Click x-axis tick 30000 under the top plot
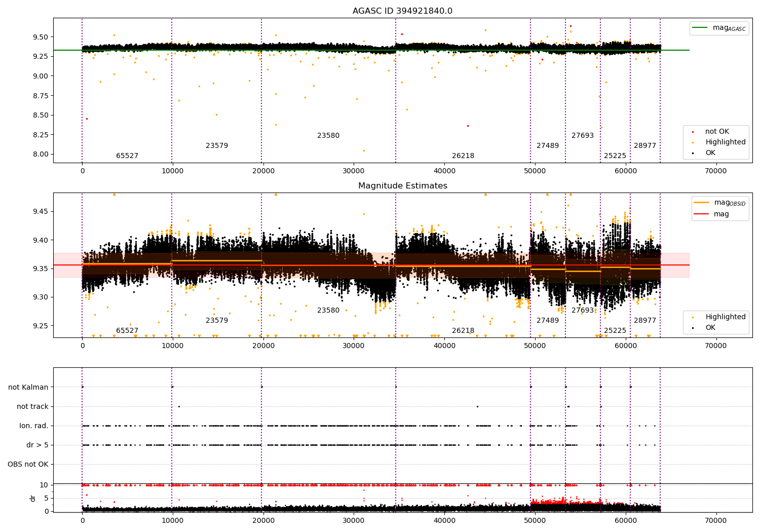The width and height of the screenshot is (760, 532). (x=354, y=171)
